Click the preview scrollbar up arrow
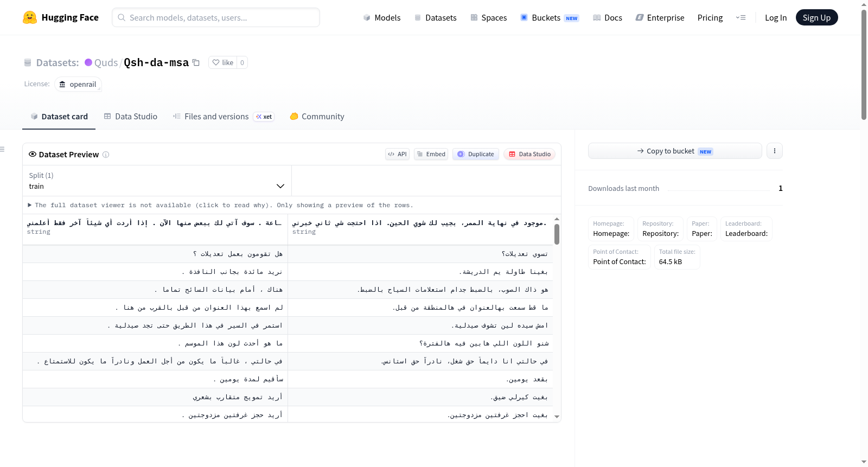The image size is (868, 467). click(557, 219)
